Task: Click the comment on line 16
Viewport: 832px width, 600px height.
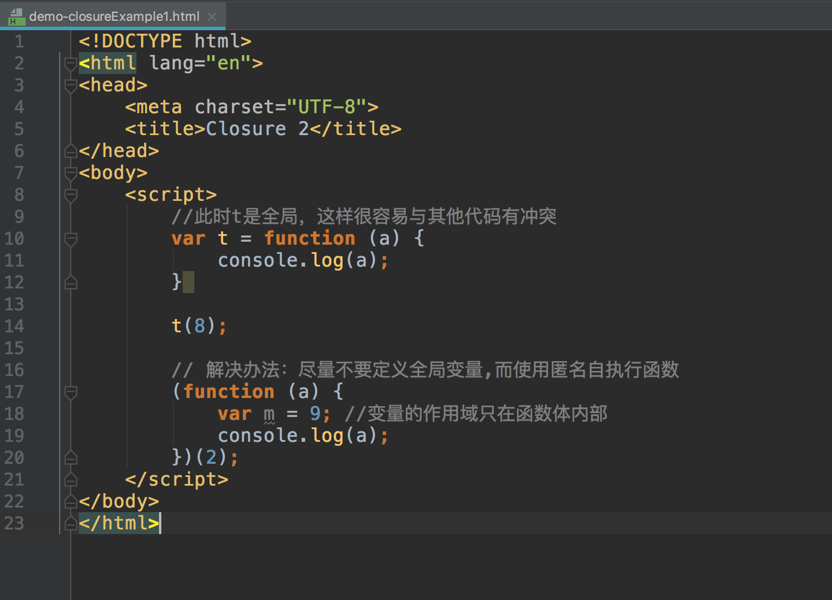Action: [425, 370]
